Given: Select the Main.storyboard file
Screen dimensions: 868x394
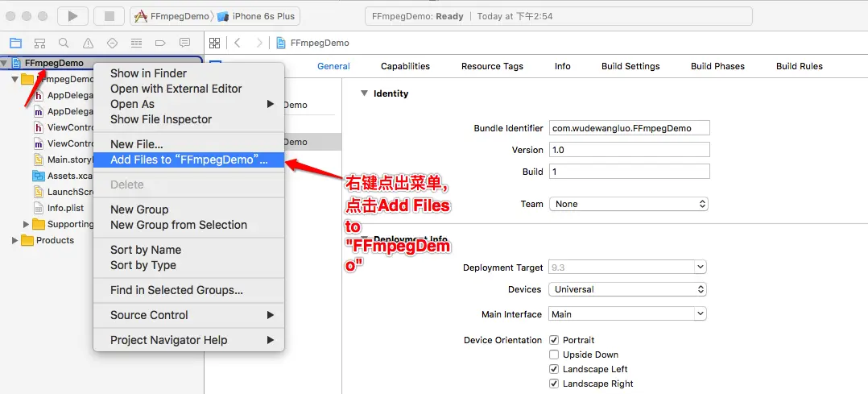Looking at the screenshot, I should click(x=63, y=160).
